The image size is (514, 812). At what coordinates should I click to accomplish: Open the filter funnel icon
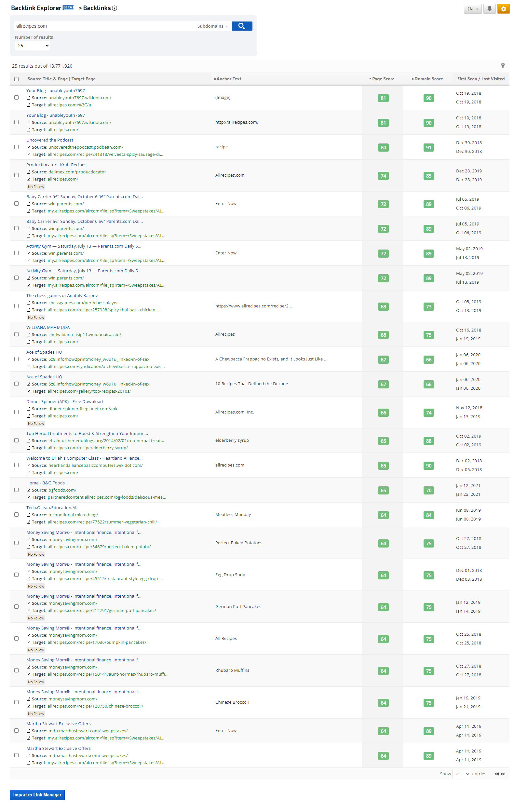[503, 66]
